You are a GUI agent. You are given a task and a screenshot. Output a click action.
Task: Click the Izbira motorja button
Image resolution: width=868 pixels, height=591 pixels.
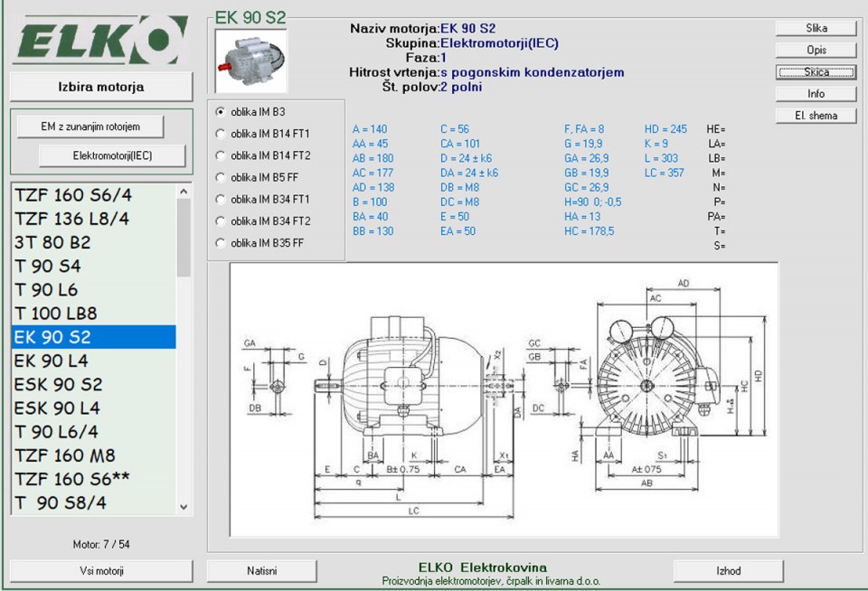point(101,87)
